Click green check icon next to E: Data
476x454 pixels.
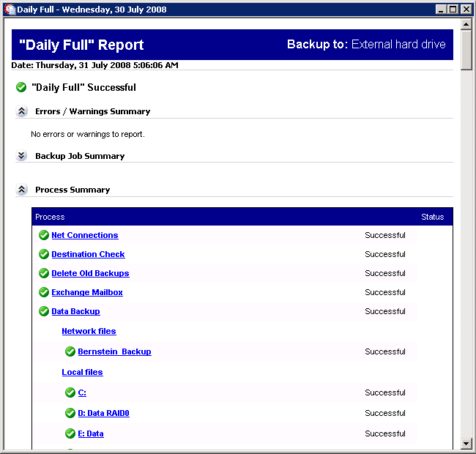[x=70, y=433]
